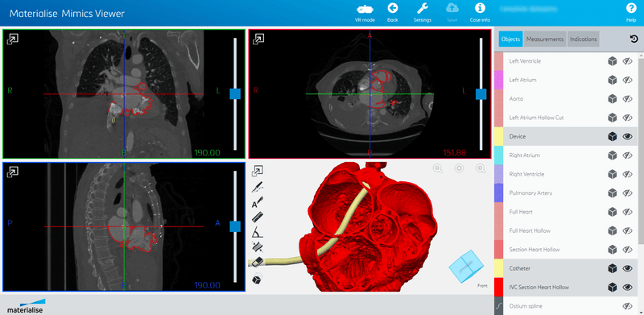This screenshot has width=644, height=315.
Task: Maximize the sagittal (blue) viewport
Action: (x=13, y=172)
